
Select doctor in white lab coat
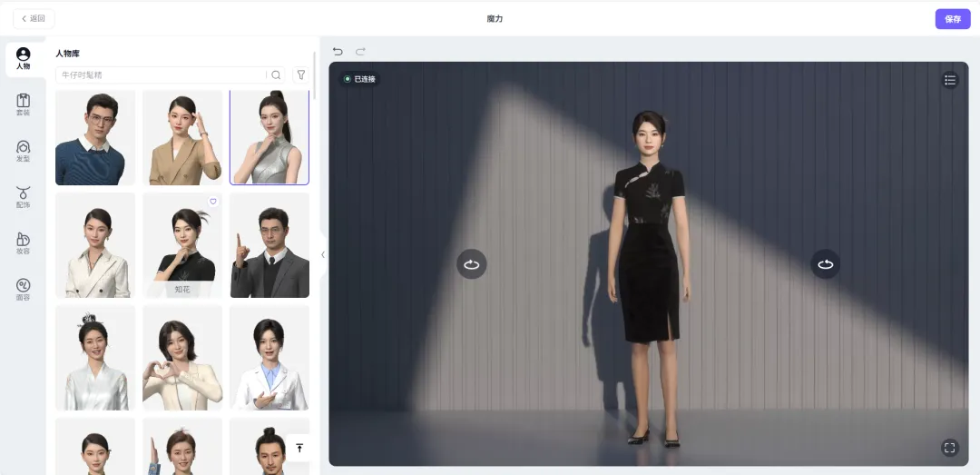click(269, 358)
